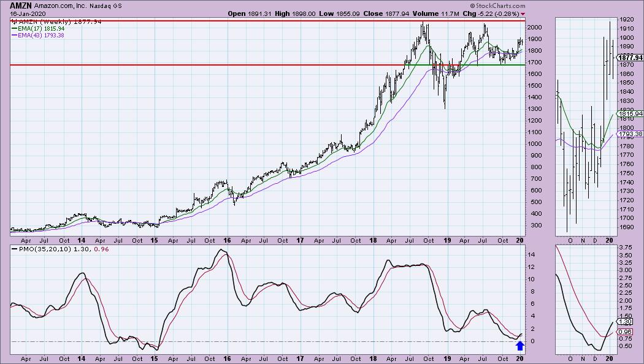Click the 1920 label on the zoom panel axis
This screenshot has height=364, width=644.
[626, 19]
